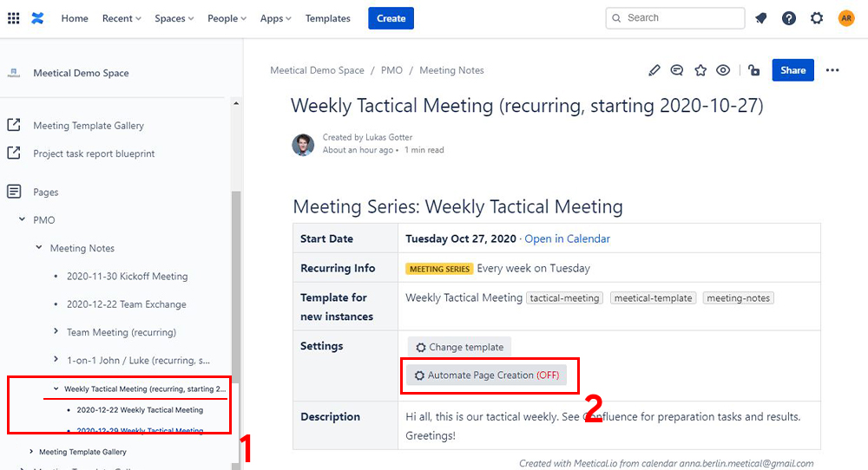868x470 pixels.
Task: Select PMO page in tree
Action: point(43,220)
